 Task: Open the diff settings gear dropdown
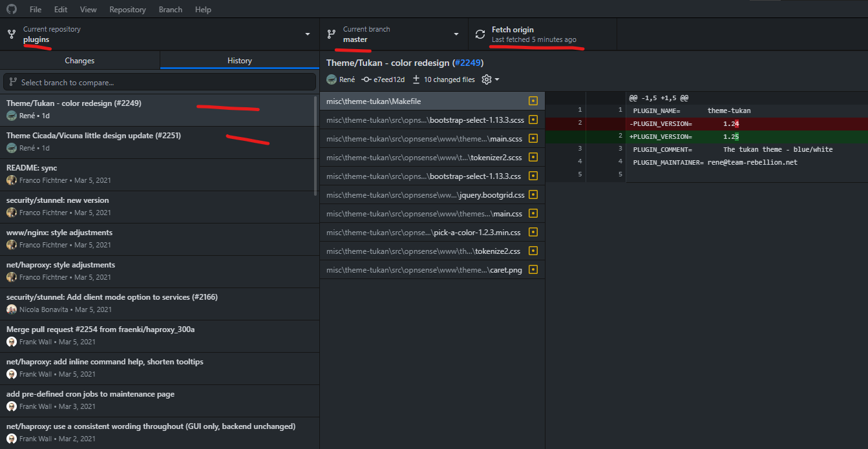coord(491,79)
